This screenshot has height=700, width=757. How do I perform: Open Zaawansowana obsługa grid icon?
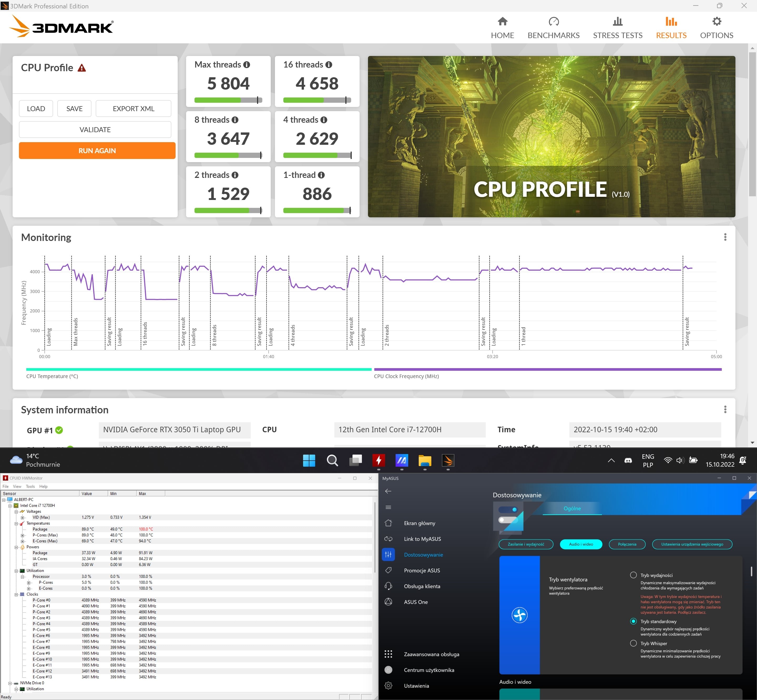pos(388,654)
